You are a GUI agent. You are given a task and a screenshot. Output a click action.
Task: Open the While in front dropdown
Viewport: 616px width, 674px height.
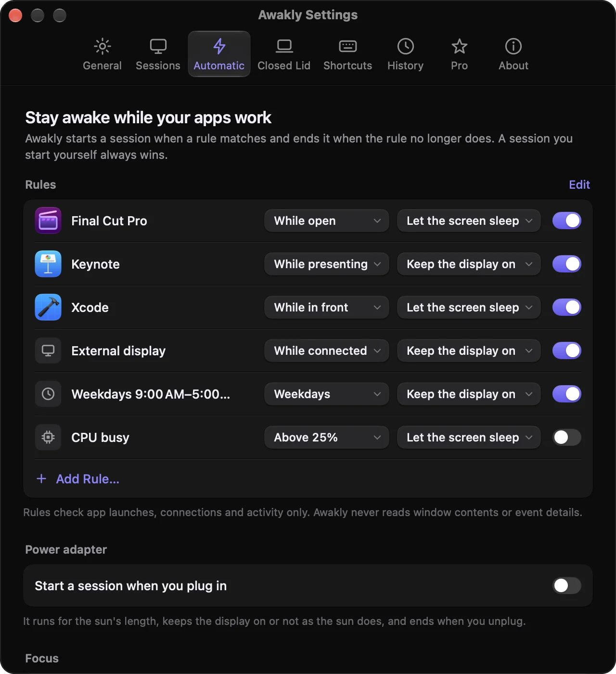coord(326,307)
